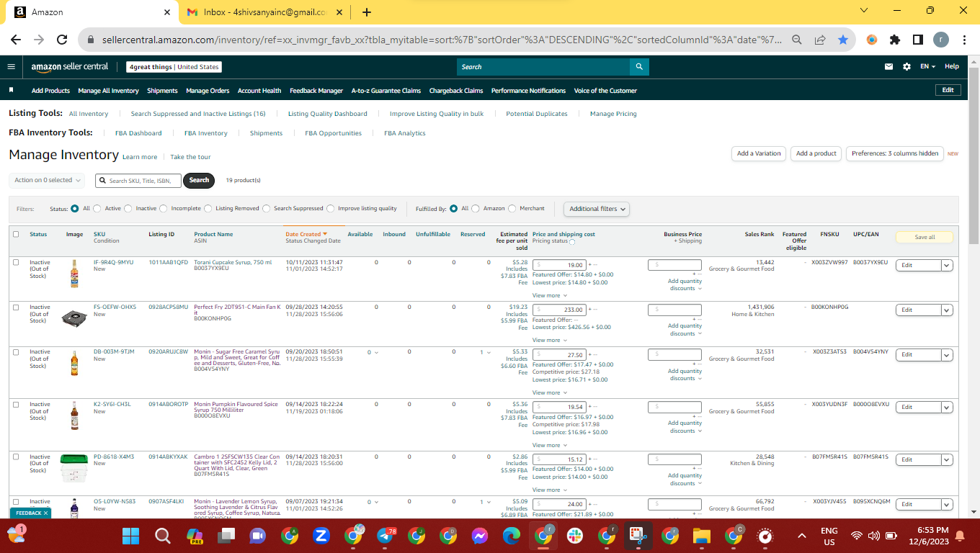Screen dimensions: 980x553
Task: Open the Seller Central hamburger menu
Action: 11,66
